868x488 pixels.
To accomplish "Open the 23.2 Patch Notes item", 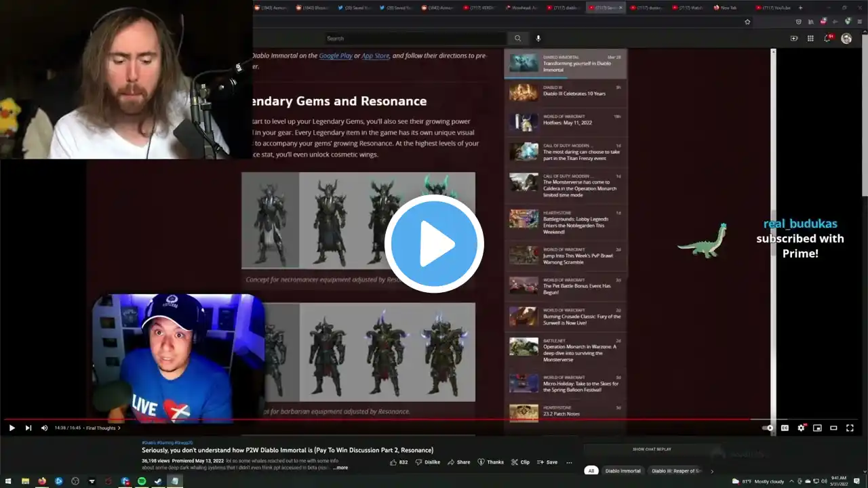I will pos(566,412).
